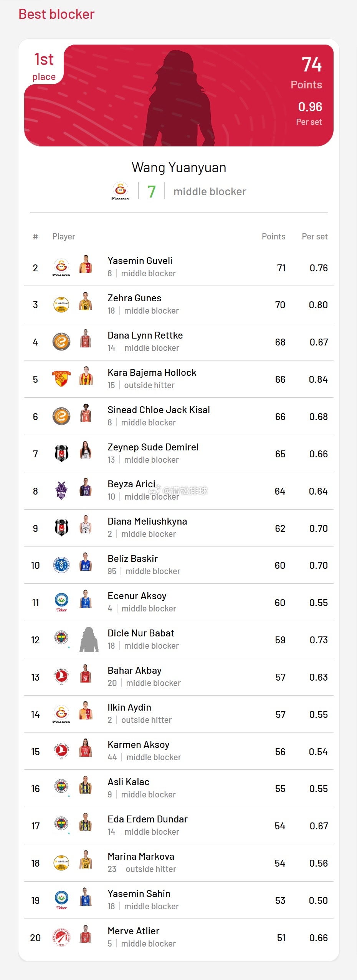Click the team logo beside Bahar Akbay

61,677
